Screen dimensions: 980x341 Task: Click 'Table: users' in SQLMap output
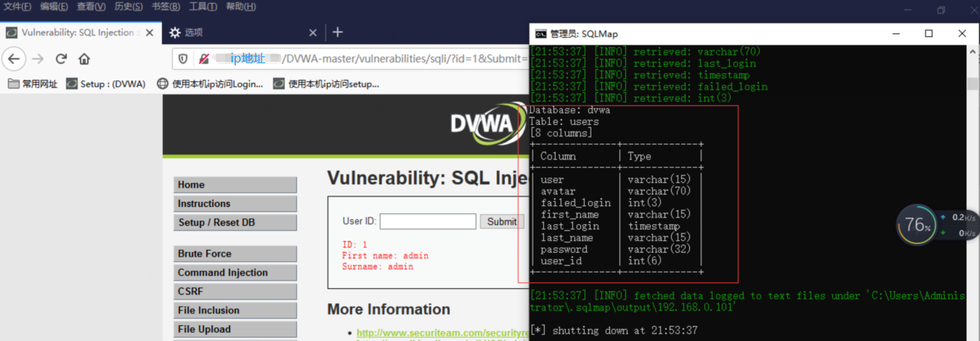click(564, 121)
